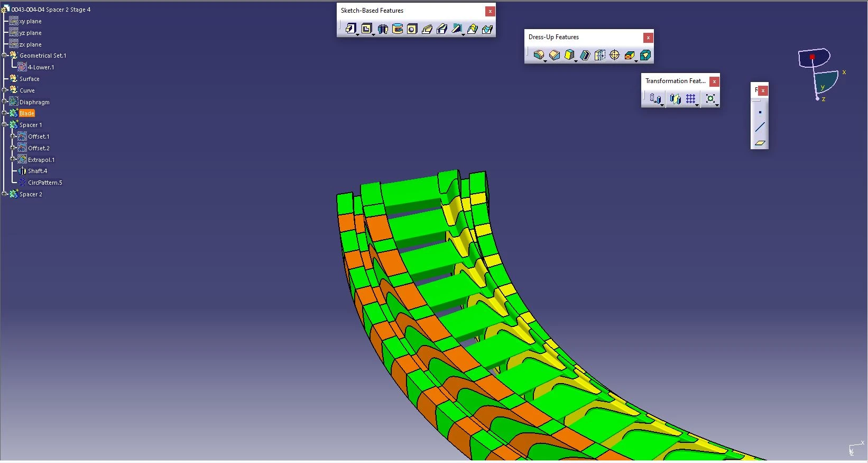Click the Shaft tool in the toolbar
The height and width of the screenshot is (463, 868).
pos(383,29)
